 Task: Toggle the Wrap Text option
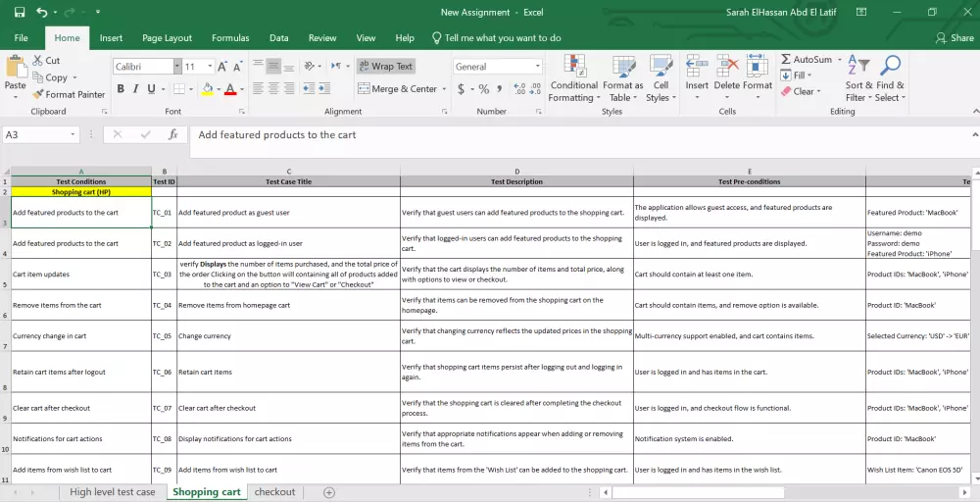click(x=385, y=66)
